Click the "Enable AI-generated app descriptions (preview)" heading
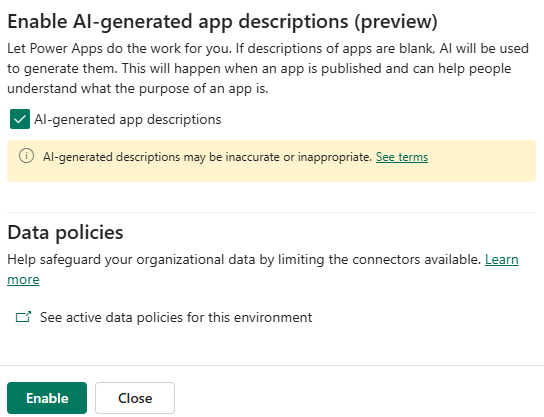 (222, 22)
